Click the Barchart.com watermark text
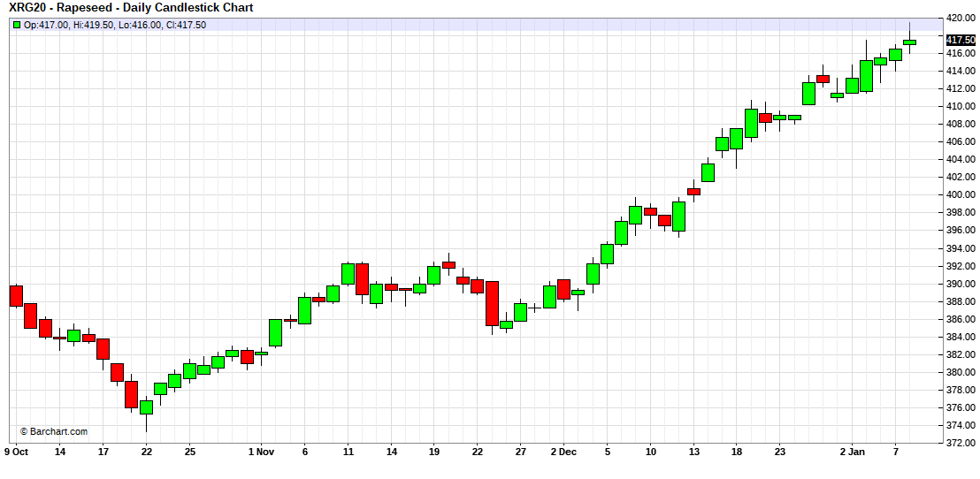The image size is (980, 479). click(58, 431)
